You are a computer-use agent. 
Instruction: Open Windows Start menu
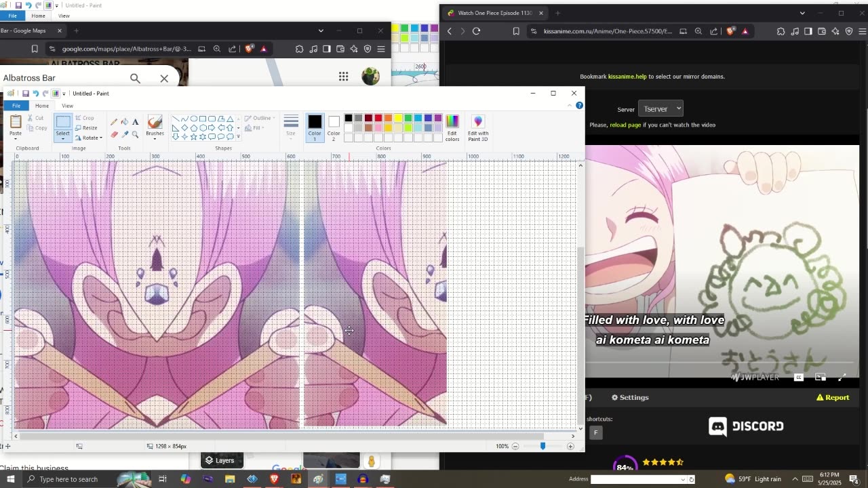click(x=10, y=479)
